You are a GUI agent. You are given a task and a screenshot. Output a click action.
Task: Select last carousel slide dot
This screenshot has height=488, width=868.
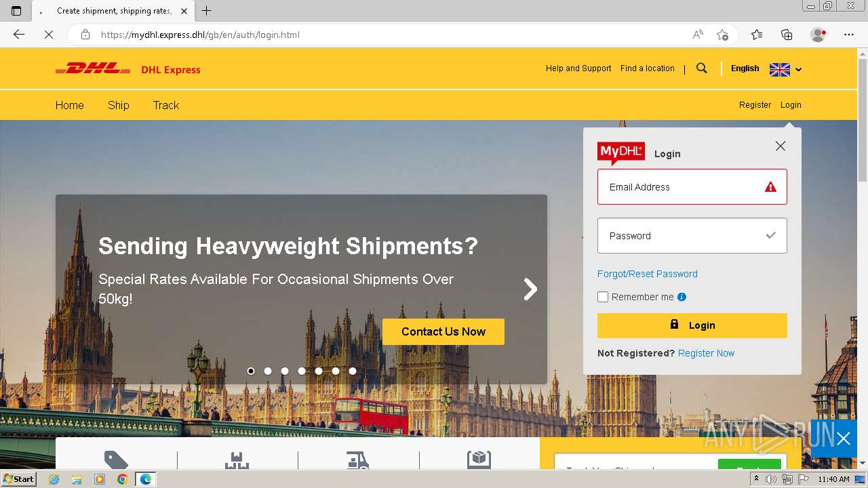(x=353, y=371)
